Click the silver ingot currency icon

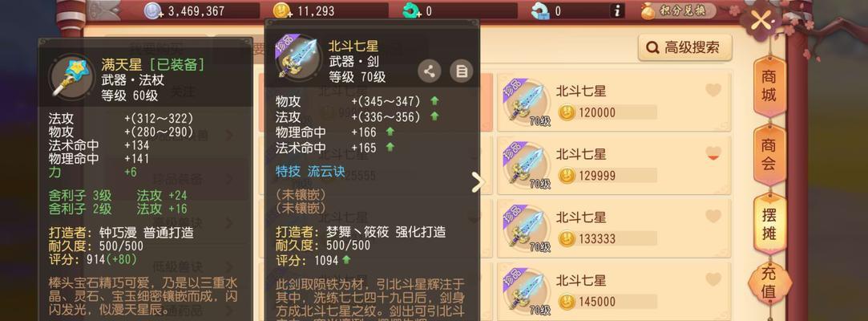click(540, 11)
